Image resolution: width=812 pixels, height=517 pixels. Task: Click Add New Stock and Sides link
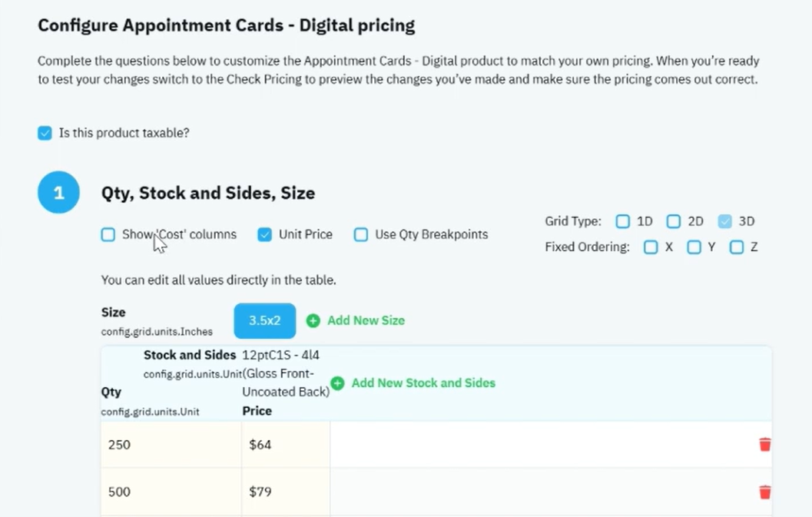pyautogui.click(x=423, y=383)
